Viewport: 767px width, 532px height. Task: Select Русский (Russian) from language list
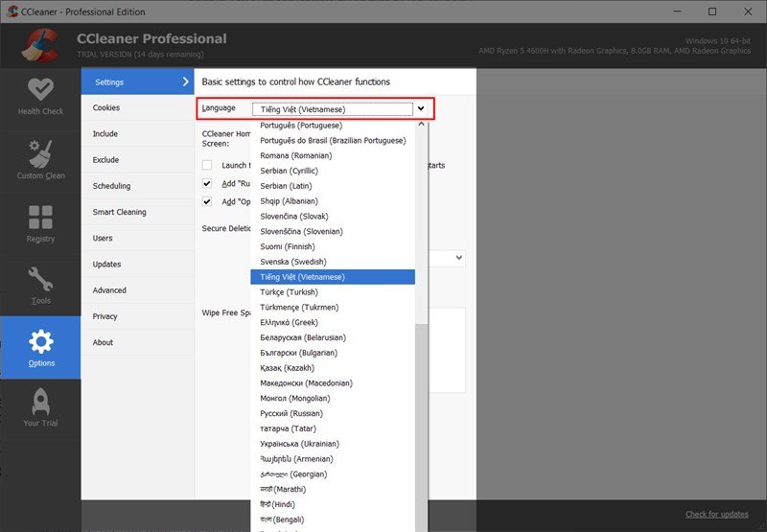coord(291,413)
